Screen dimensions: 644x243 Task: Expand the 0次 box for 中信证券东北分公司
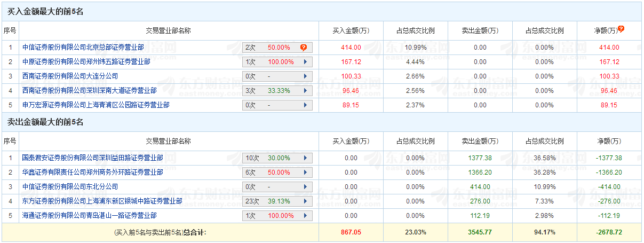pyautogui.click(x=277, y=187)
